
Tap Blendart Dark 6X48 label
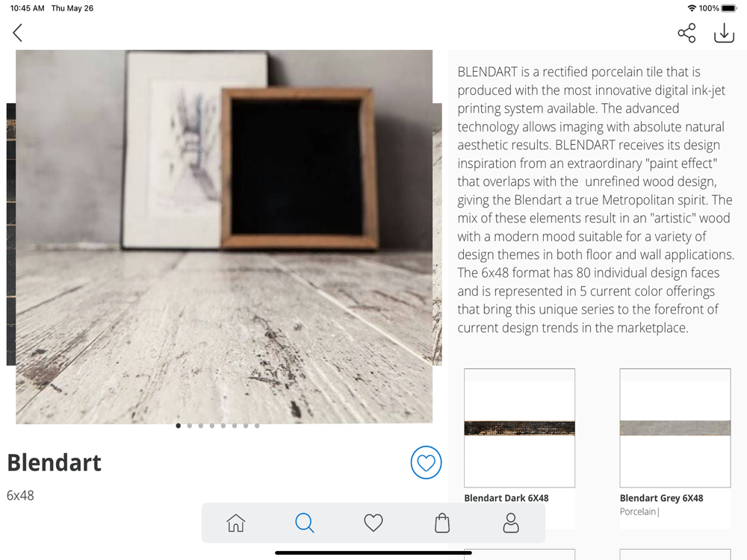click(x=506, y=498)
